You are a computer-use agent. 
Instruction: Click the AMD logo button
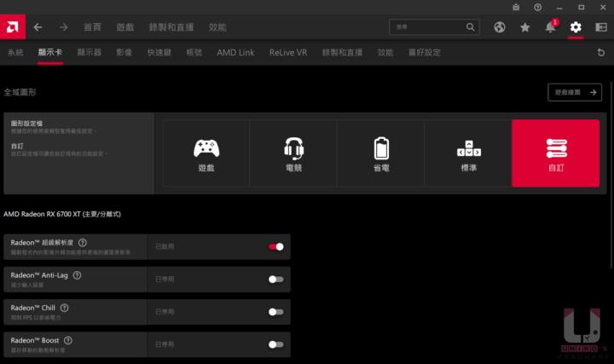coord(13,27)
